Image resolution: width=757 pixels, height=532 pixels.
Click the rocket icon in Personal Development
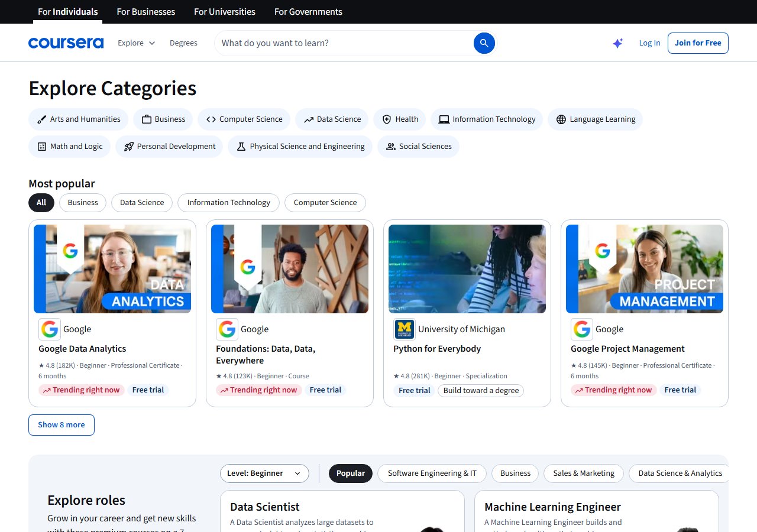(128, 147)
